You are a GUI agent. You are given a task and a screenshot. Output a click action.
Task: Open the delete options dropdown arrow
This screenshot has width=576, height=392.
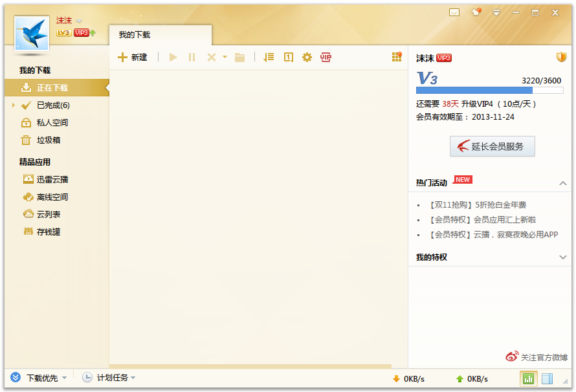pyautogui.click(x=225, y=58)
